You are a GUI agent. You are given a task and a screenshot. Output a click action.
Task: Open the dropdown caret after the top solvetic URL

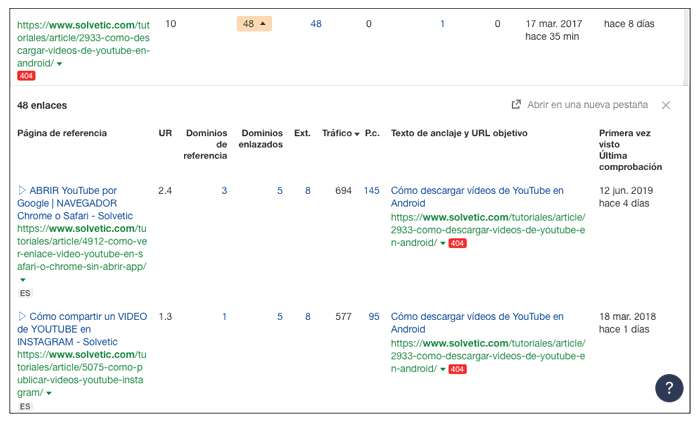click(x=59, y=64)
